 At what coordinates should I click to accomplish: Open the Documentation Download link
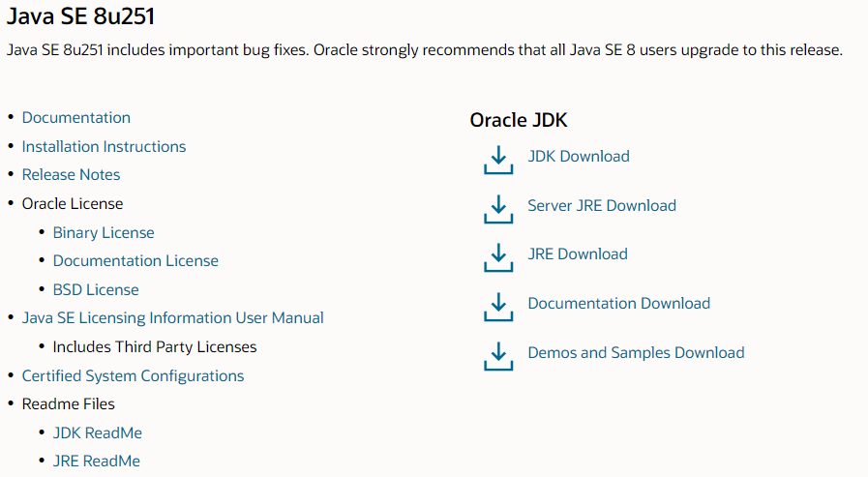619,304
